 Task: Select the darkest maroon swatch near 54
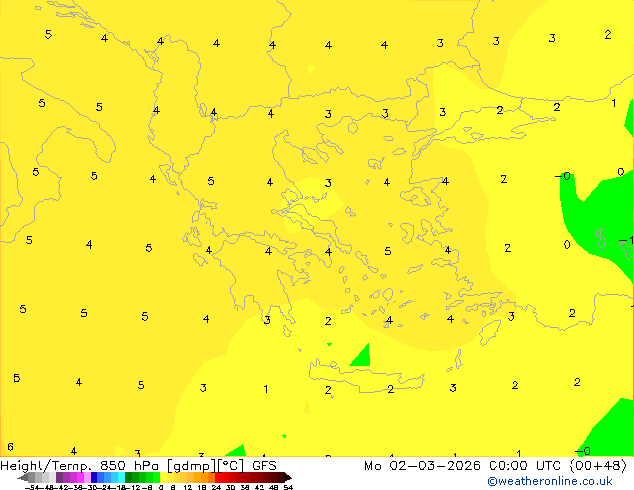(x=287, y=477)
